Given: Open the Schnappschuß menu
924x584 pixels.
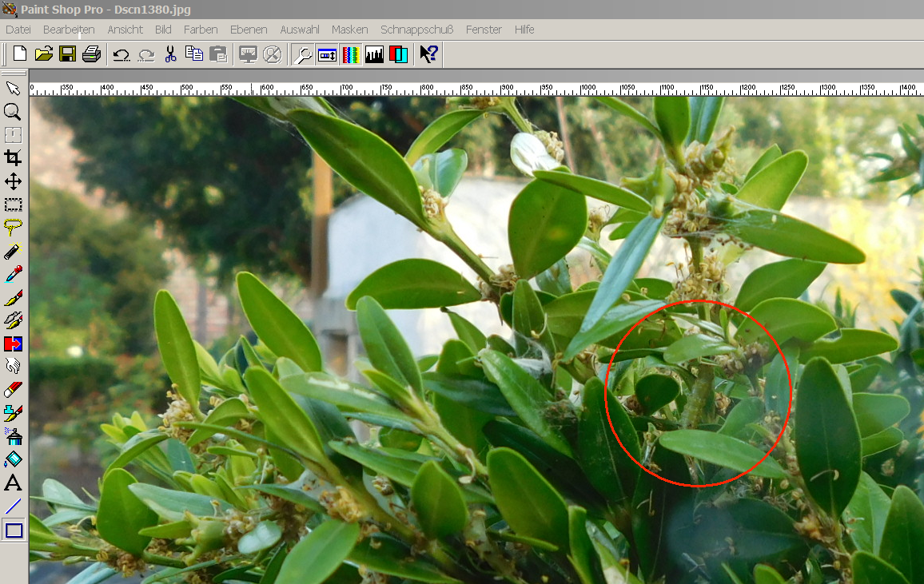Looking at the screenshot, I should tap(416, 30).
